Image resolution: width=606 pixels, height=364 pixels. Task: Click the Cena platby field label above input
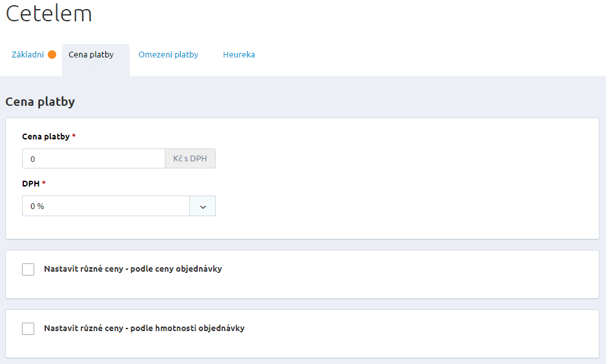[46, 137]
